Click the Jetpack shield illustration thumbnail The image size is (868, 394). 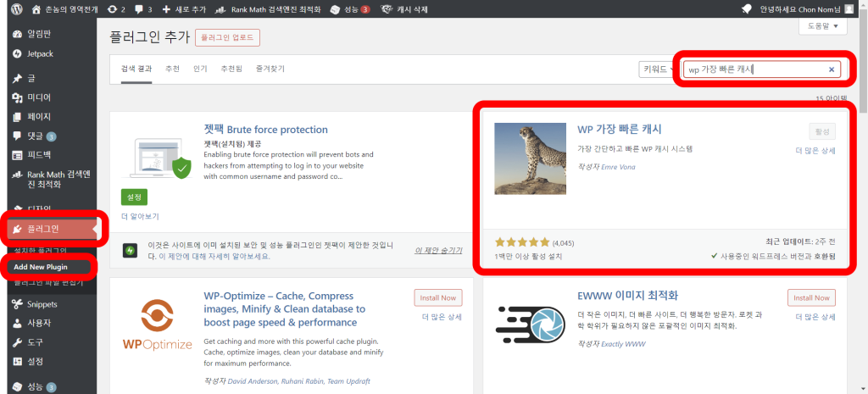pos(157,158)
